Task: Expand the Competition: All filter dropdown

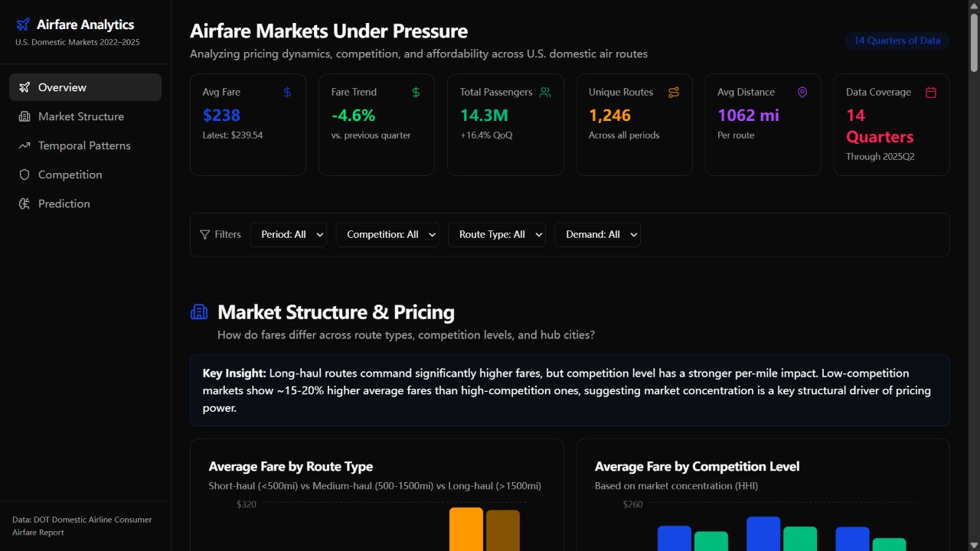Action: [387, 234]
